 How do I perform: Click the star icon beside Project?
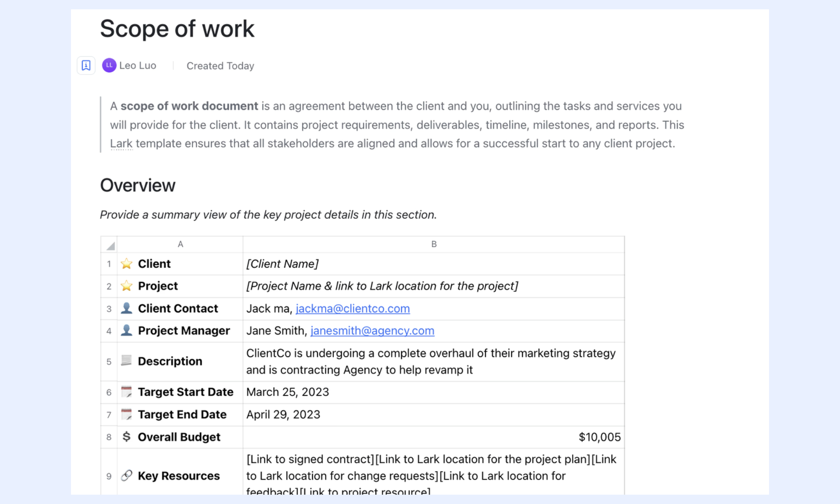tap(126, 286)
